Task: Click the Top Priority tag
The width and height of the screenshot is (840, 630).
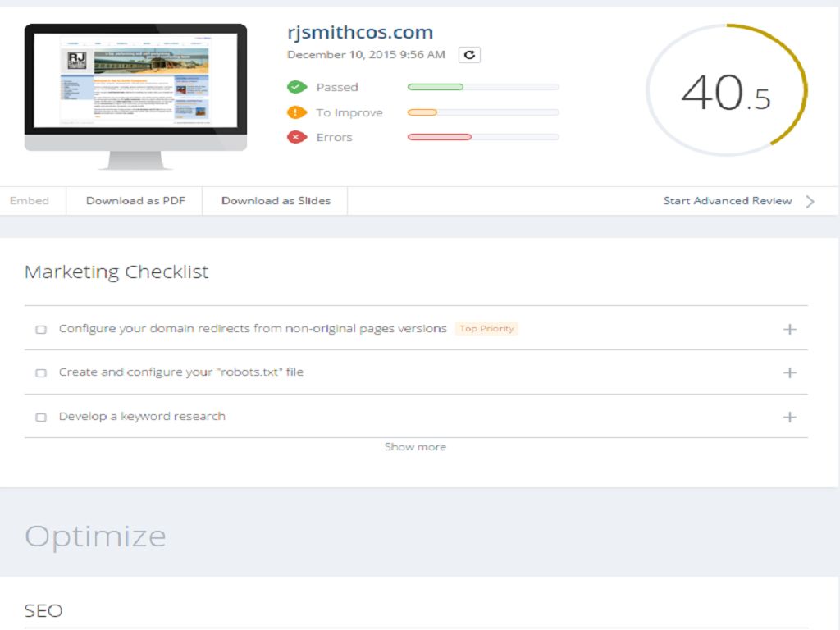Action: click(486, 328)
